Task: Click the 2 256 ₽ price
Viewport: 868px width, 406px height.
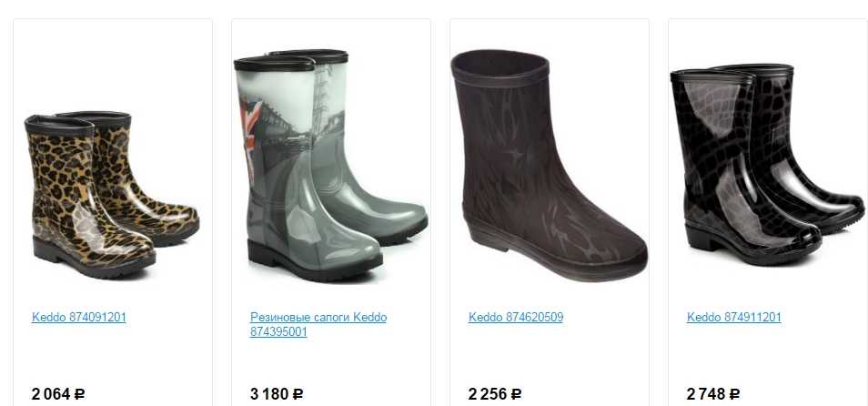Action: (x=495, y=394)
